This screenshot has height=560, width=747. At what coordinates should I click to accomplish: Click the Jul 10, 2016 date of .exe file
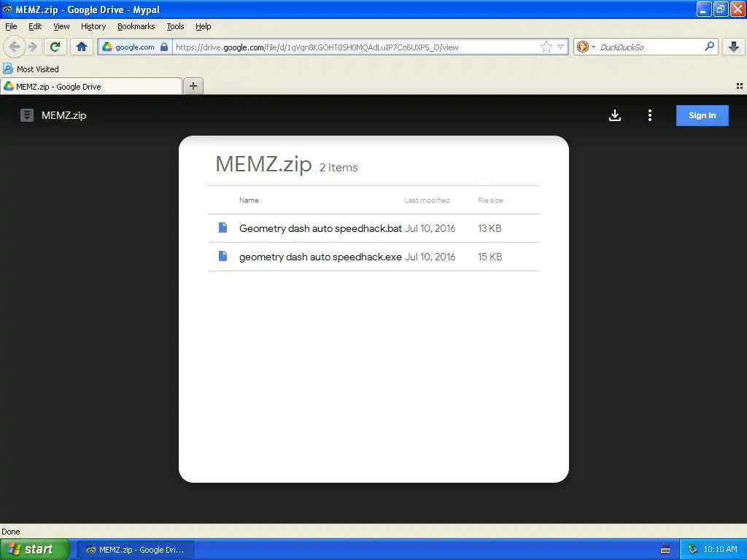(x=430, y=257)
